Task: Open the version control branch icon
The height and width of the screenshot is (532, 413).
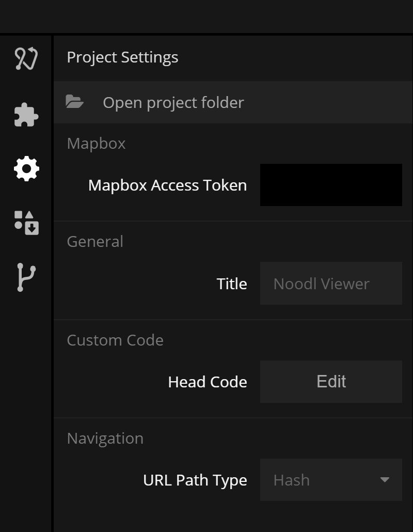Action: click(x=26, y=277)
